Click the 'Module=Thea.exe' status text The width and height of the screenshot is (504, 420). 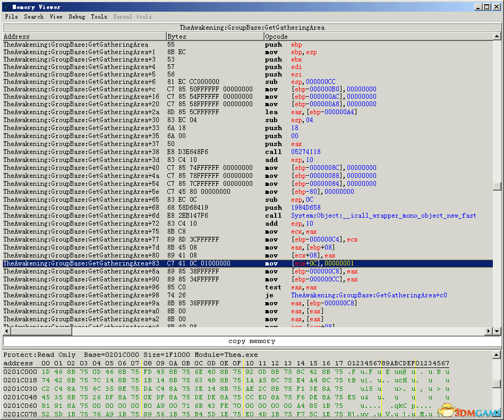226,355
